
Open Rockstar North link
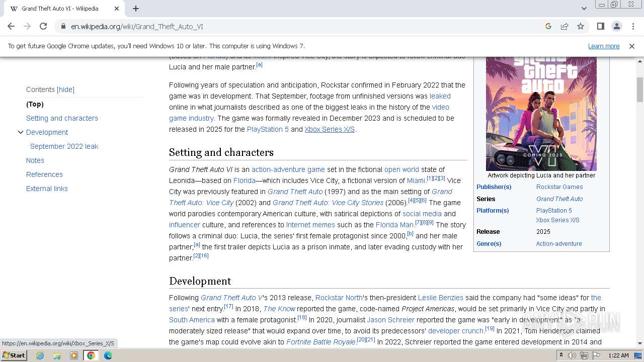339,298
